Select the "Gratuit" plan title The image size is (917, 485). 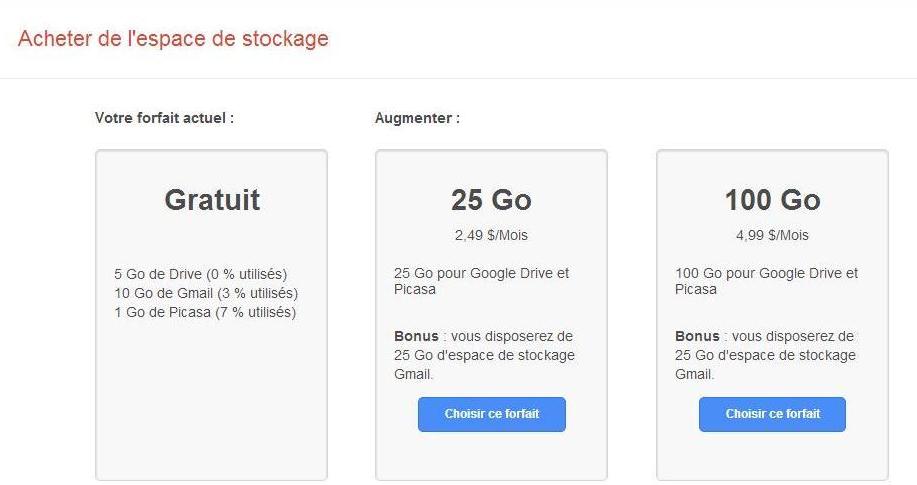tap(212, 200)
